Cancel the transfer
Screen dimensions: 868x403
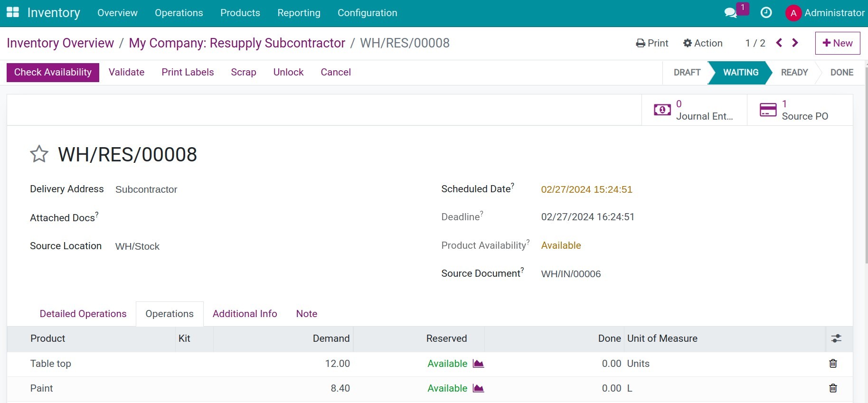click(x=336, y=72)
